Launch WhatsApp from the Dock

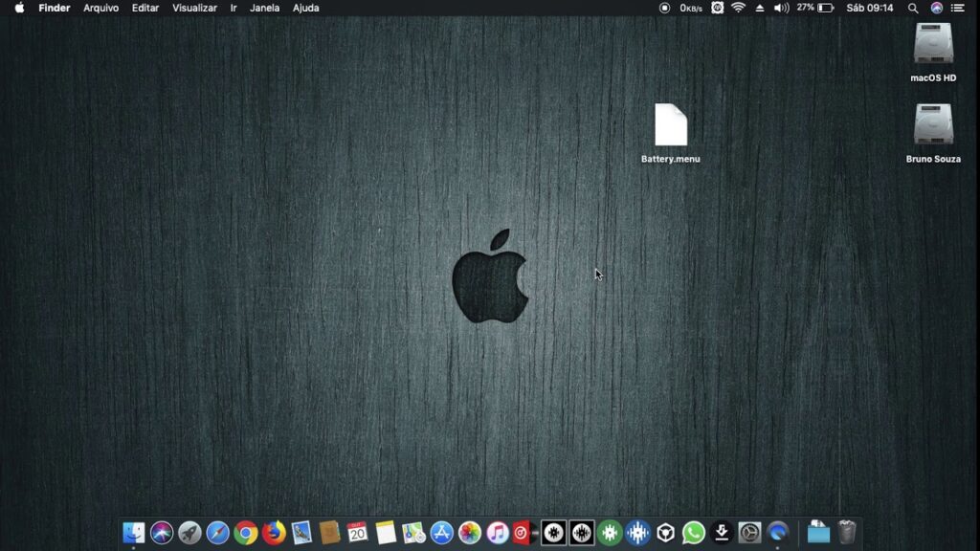pyautogui.click(x=694, y=533)
